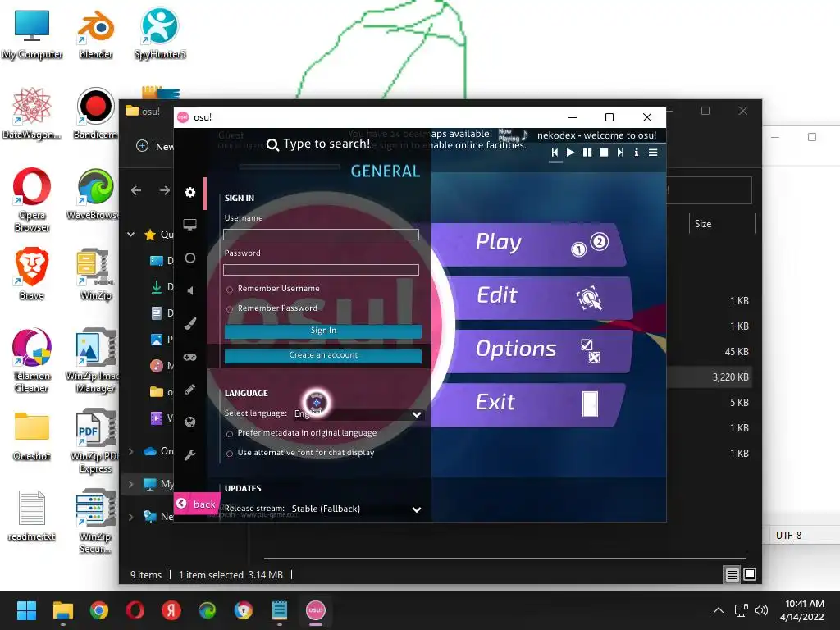The image size is (840, 630).
Task: Open volume control in system tray
Action: [x=760, y=610]
